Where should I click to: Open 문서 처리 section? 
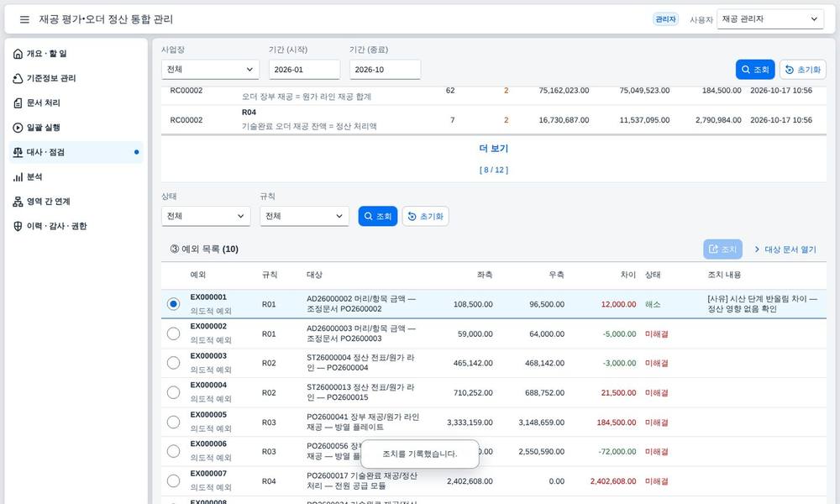(x=76, y=102)
